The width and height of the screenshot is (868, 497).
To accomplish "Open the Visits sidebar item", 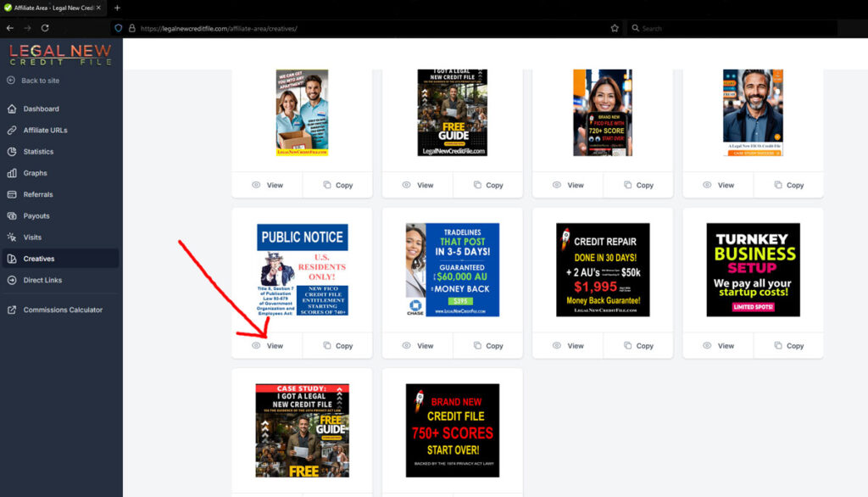I will point(32,237).
